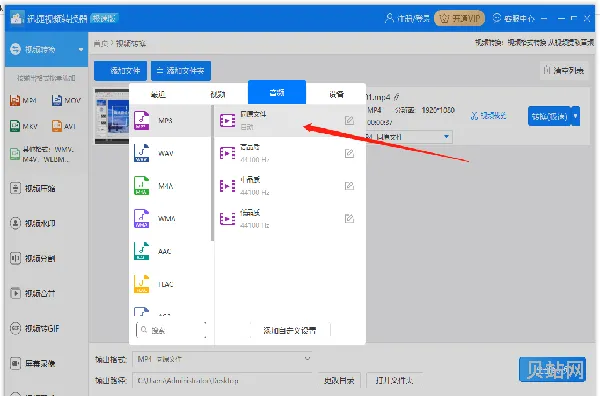This screenshot has width=600, height=396.
Task: Click the Add File button
Action: pos(121,71)
